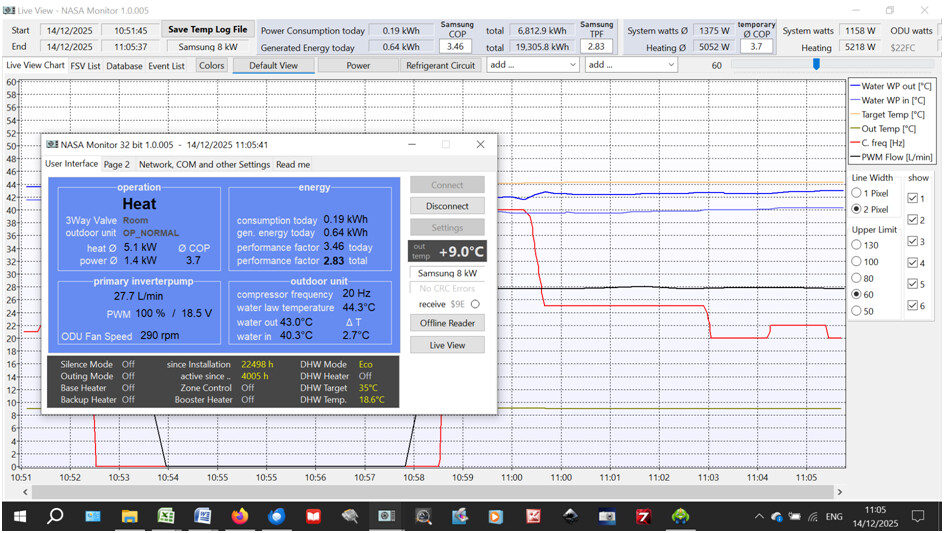Switch to the FSV List tab
The image size is (944, 533).
coord(87,66)
